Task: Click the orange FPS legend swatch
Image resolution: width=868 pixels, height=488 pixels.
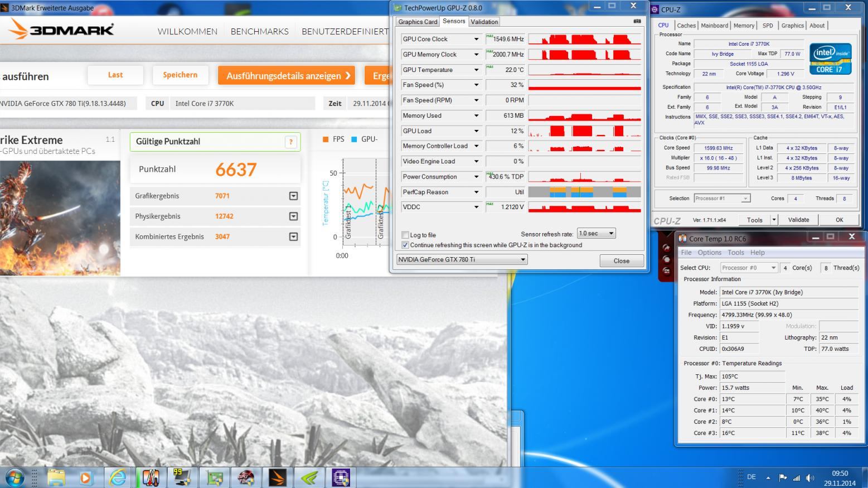Action: click(x=326, y=139)
